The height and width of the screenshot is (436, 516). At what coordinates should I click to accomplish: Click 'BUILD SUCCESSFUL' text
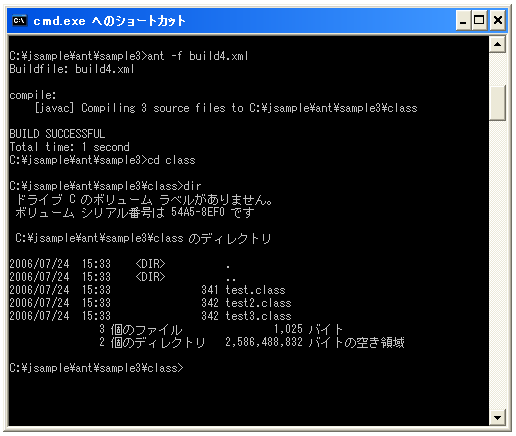57,134
